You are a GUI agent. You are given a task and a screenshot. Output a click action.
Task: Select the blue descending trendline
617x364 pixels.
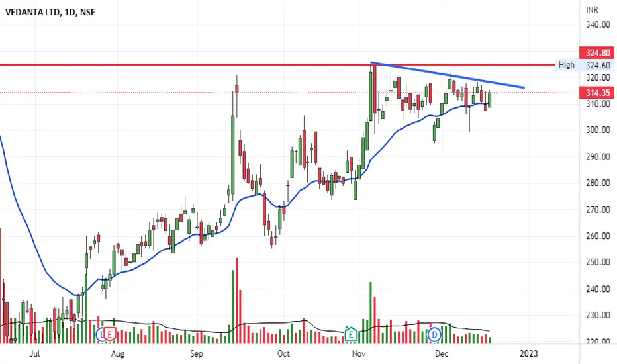[448, 75]
